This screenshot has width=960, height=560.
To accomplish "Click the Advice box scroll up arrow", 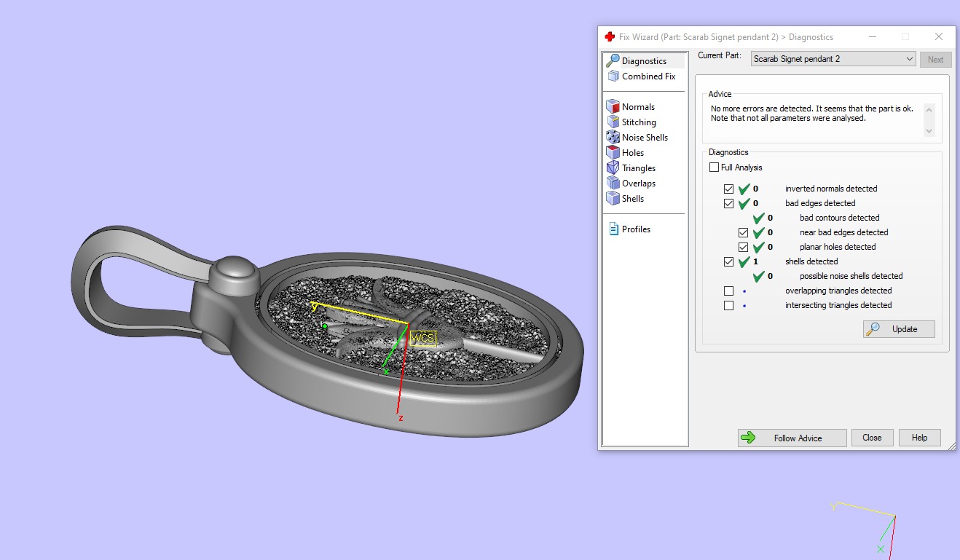I will (929, 109).
